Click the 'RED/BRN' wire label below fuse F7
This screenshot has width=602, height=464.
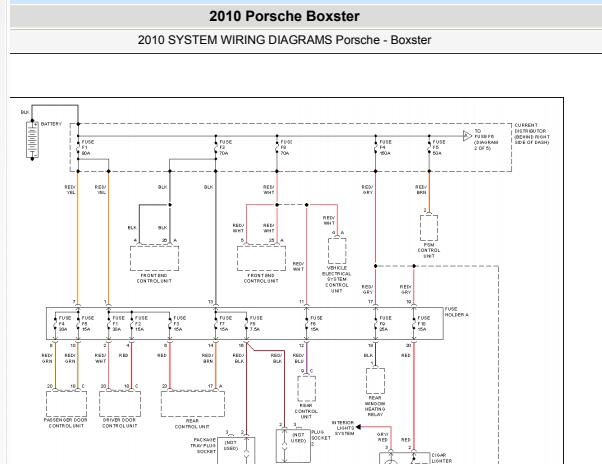[208, 358]
